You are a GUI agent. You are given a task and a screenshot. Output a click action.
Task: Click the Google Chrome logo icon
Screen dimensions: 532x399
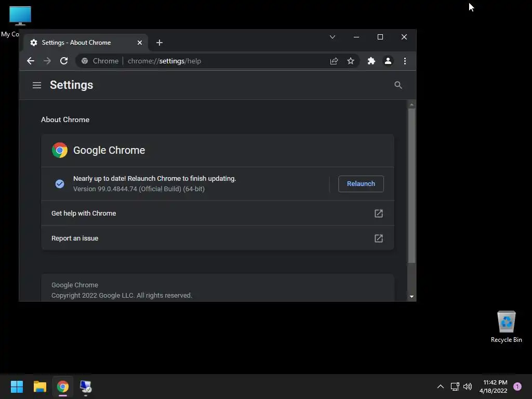tap(60, 150)
